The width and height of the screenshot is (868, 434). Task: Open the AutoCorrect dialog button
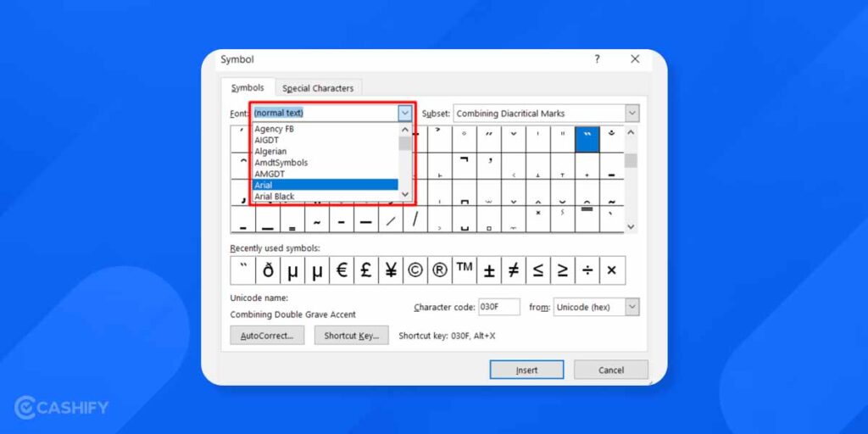(267, 336)
